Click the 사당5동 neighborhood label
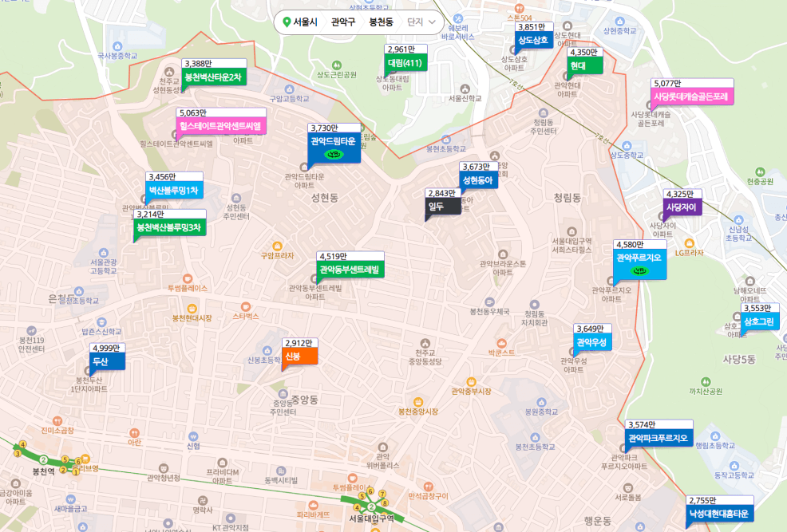 point(739,359)
